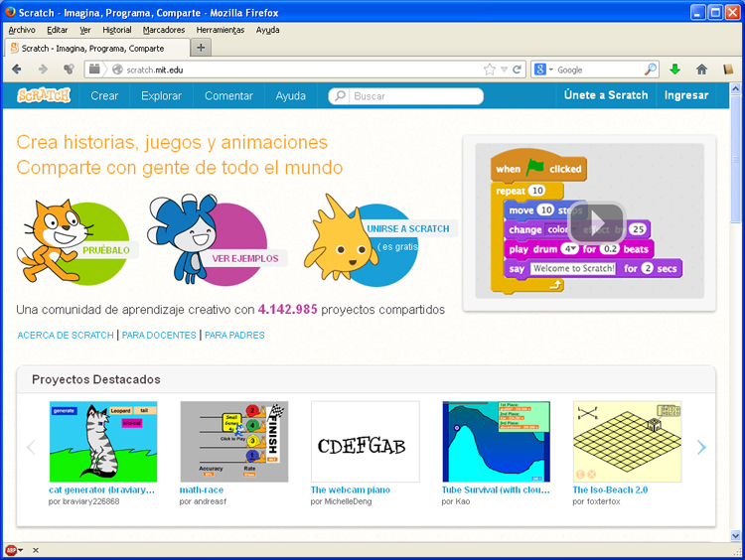Viewport: 745px width, 560px height.
Task: Go to Firefox home page icon
Action: [701, 70]
